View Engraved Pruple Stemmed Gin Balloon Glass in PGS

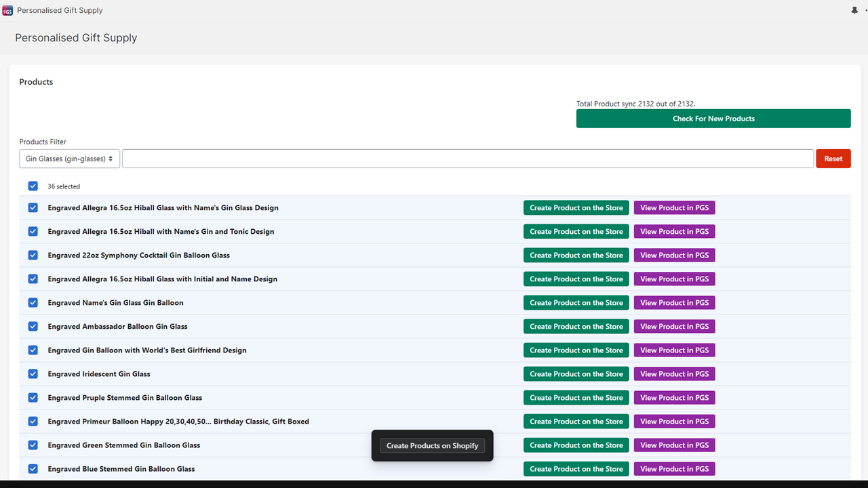coord(674,397)
